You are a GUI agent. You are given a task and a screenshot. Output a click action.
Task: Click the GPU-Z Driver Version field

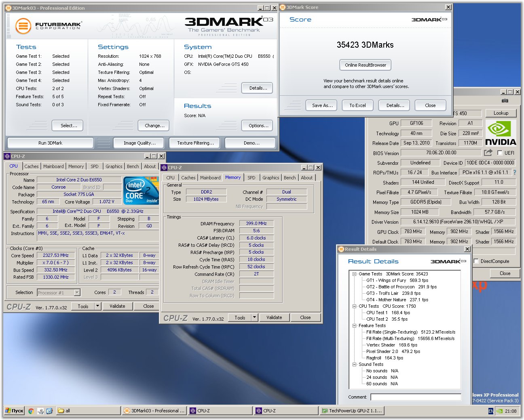point(458,222)
